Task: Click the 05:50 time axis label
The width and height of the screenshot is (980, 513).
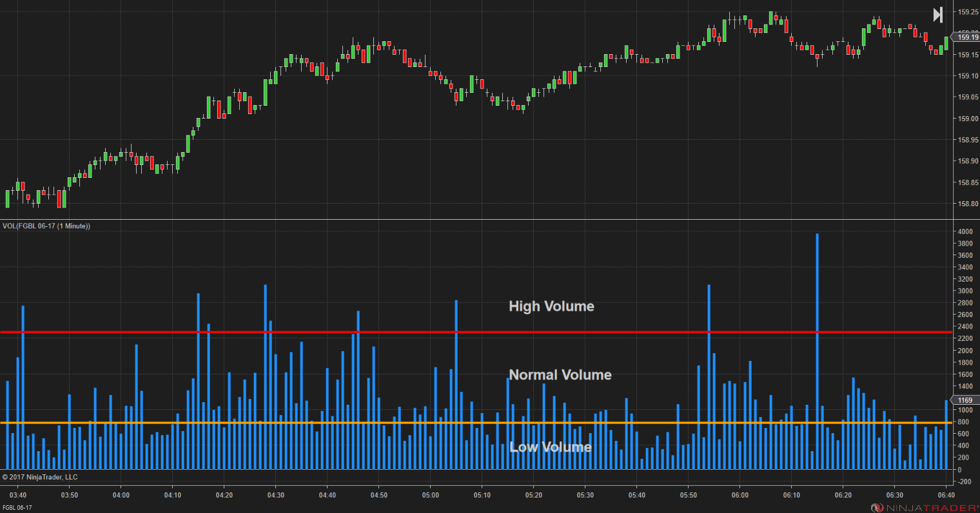Action: point(688,496)
